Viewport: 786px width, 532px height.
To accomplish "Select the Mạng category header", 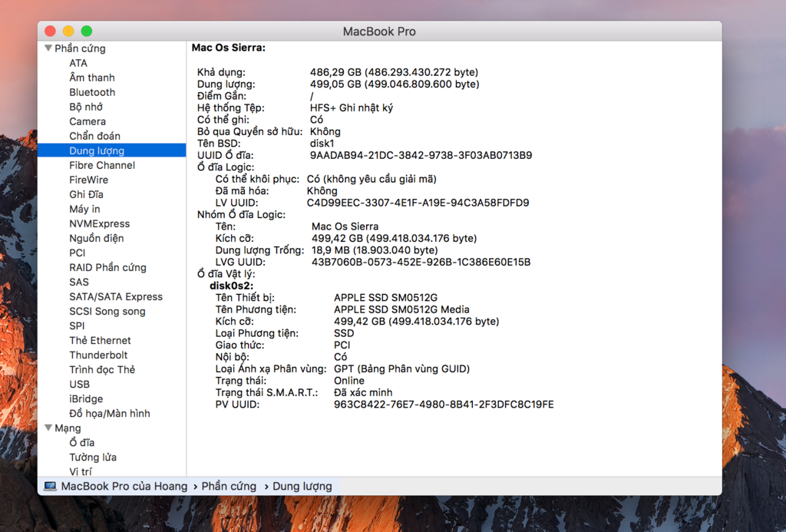I will click(x=68, y=428).
